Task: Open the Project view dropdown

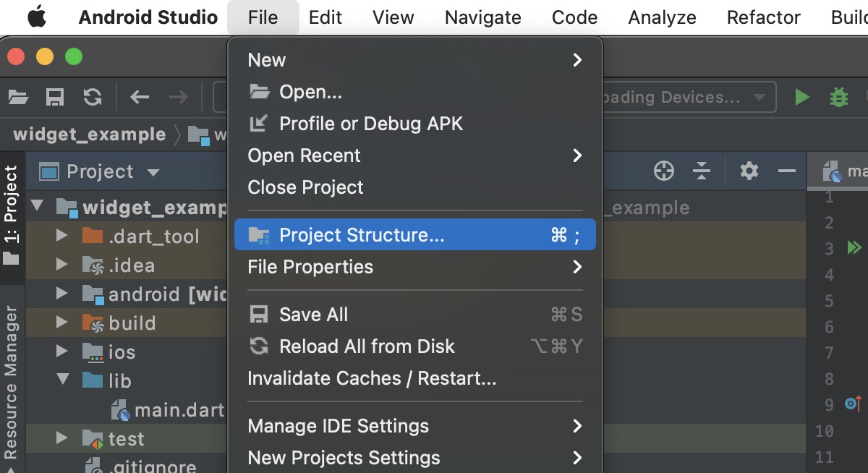Action: click(153, 172)
